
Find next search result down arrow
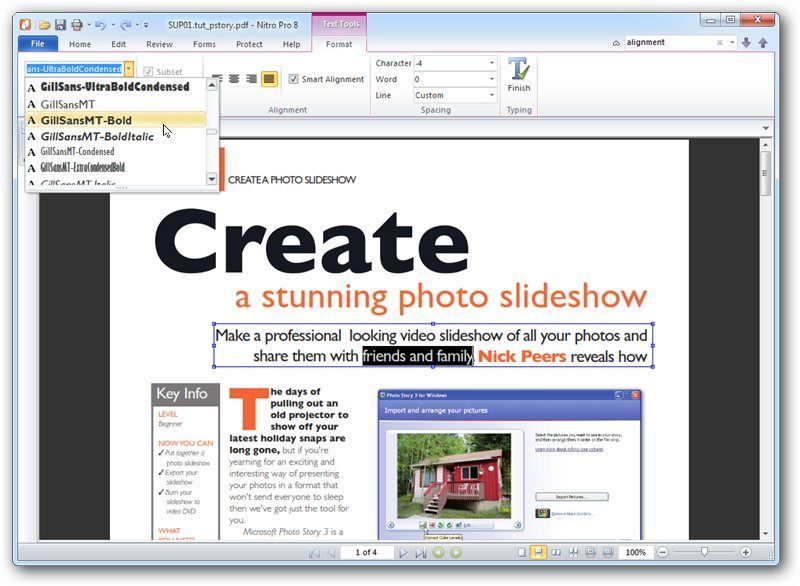[x=746, y=42]
